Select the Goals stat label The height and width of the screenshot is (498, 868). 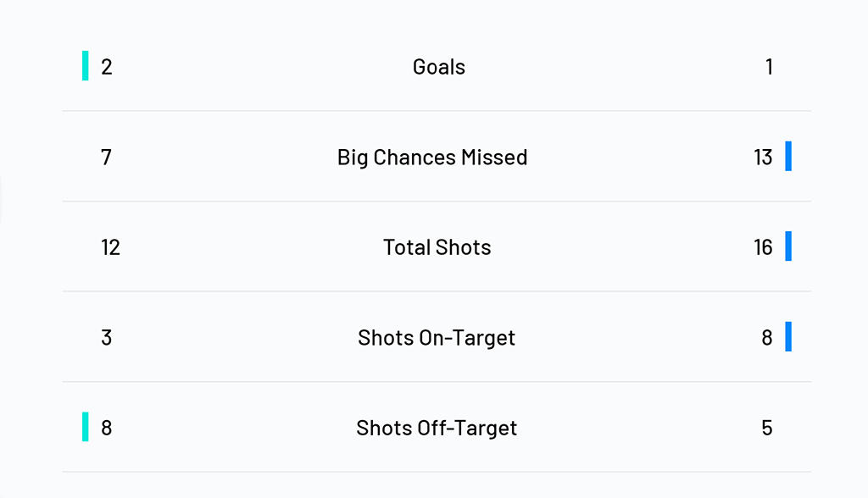click(x=439, y=67)
